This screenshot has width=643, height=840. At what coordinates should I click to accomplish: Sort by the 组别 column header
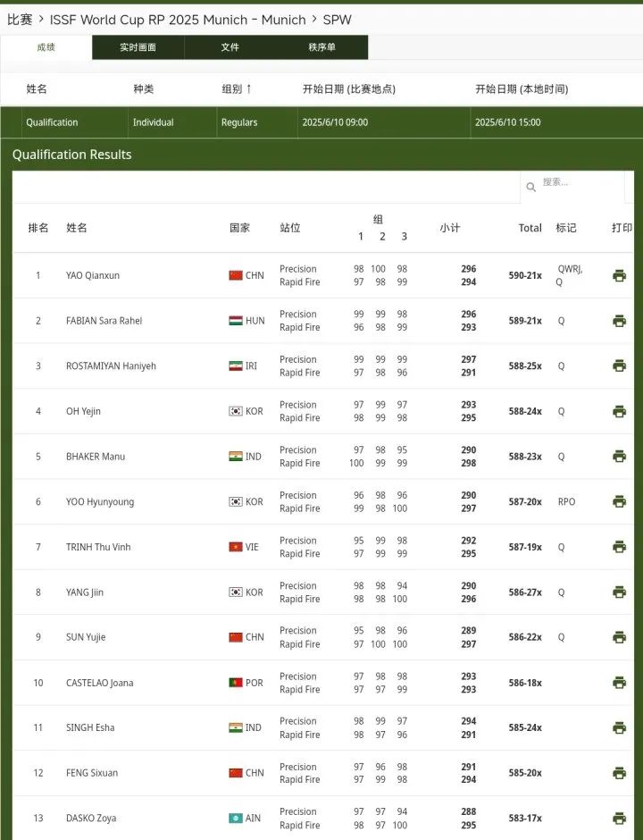click(237, 88)
